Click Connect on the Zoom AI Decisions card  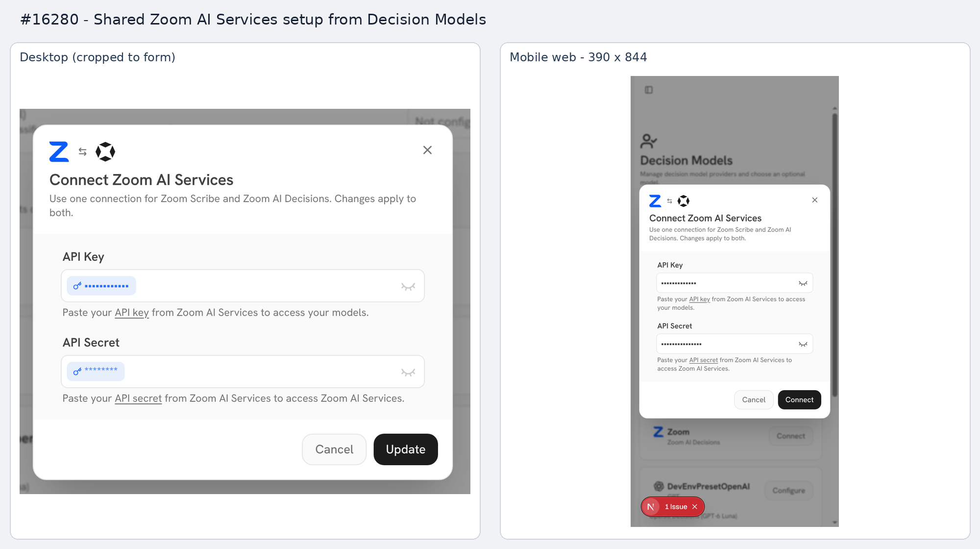tap(790, 436)
